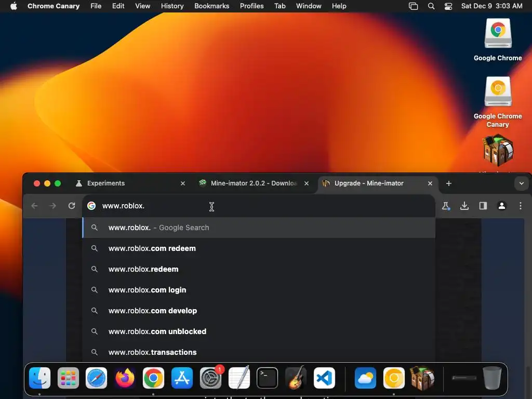Close the Upgrade - Mine-imator tab

point(430,183)
